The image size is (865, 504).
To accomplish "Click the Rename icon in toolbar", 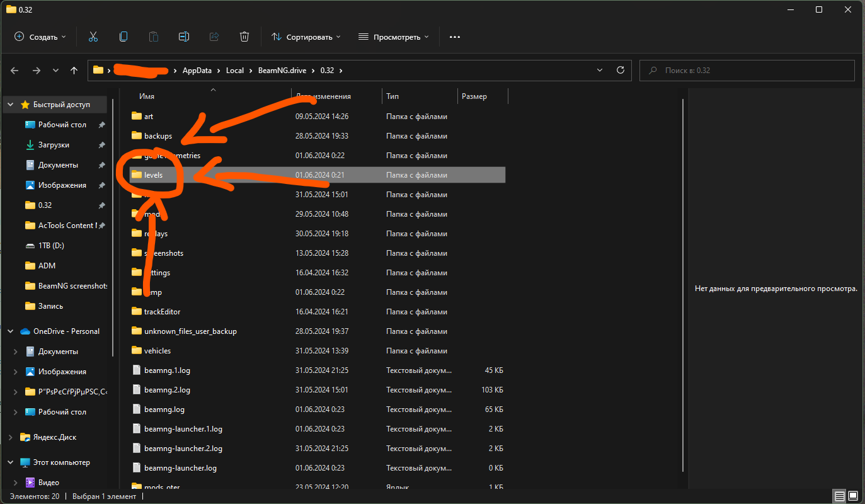I will coord(184,37).
